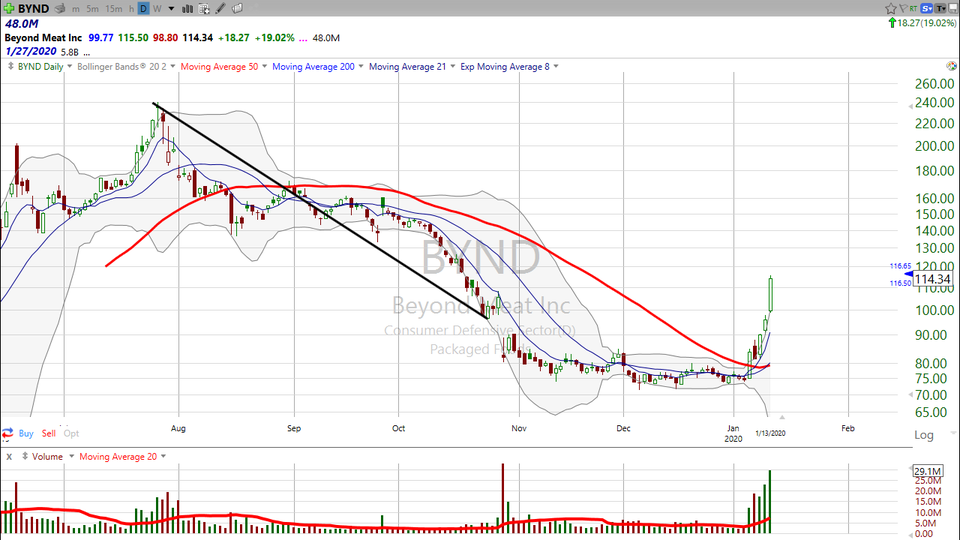Click the window icon at top right corner

coord(953,8)
